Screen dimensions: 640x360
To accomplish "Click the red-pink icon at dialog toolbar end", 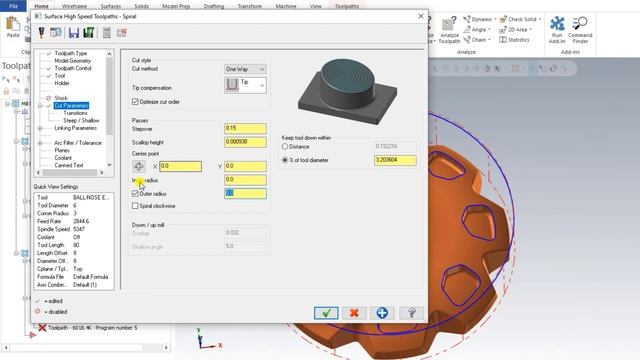I will point(121,33).
